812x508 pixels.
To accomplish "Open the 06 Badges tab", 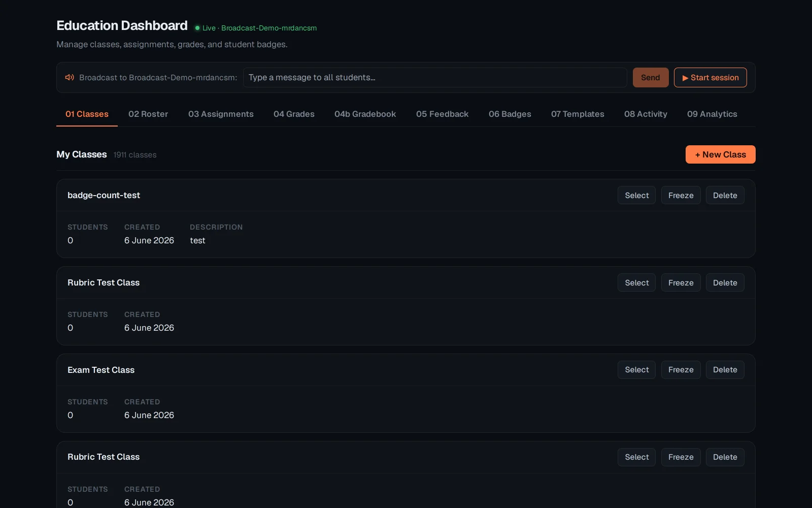I will [x=510, y=114].
